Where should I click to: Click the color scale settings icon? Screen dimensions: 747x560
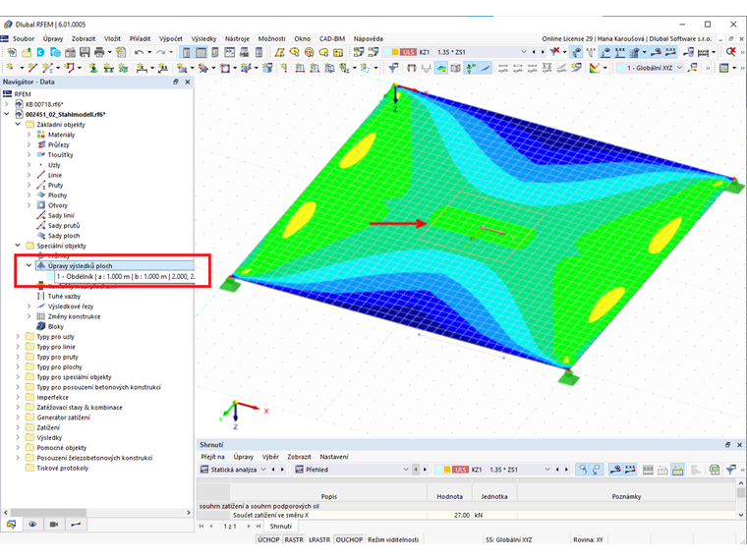point(594,68)
